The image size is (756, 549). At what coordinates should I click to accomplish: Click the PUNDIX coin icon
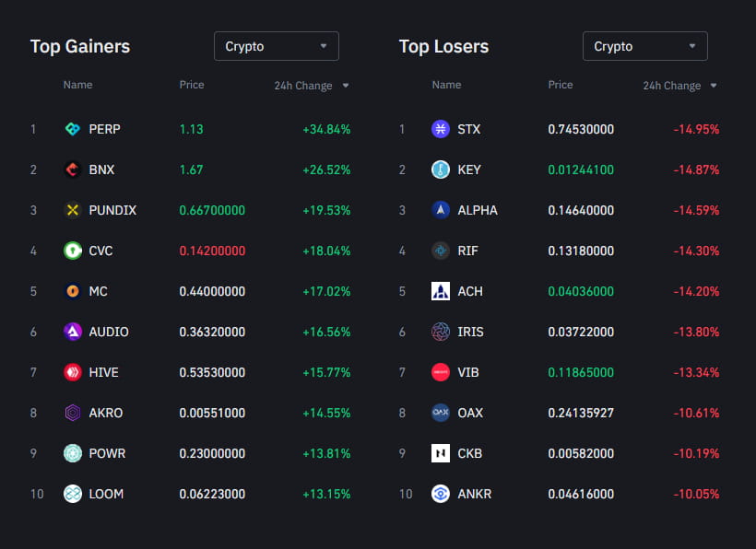[x=73, y=210]
